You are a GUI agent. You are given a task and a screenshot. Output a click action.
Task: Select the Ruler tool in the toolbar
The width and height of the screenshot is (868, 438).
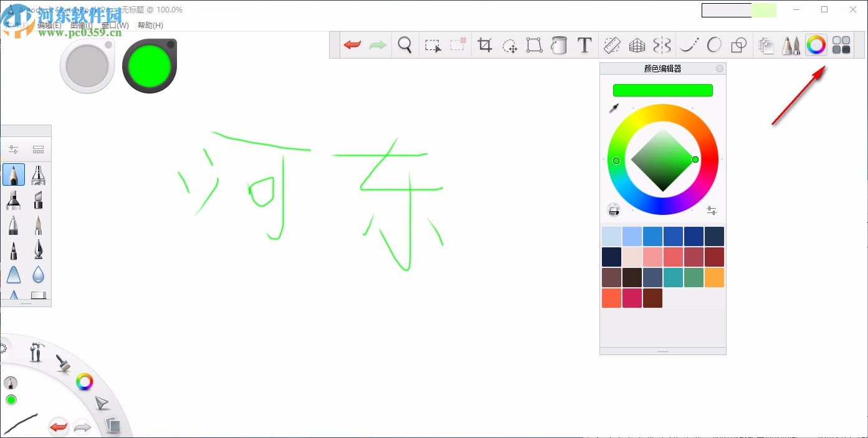612,44
